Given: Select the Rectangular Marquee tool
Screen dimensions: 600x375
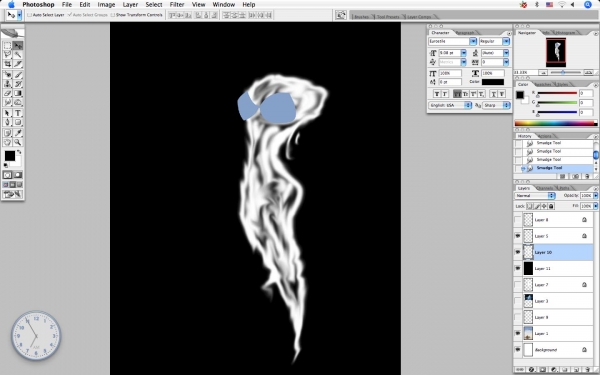Looking at the screenshot, I should [x=7, y=46].
